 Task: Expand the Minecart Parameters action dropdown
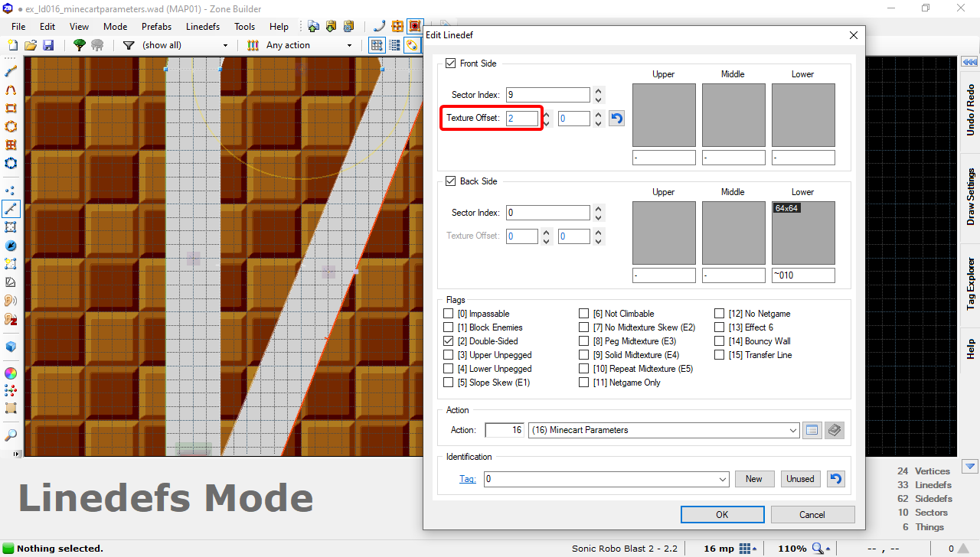[792, 430]
